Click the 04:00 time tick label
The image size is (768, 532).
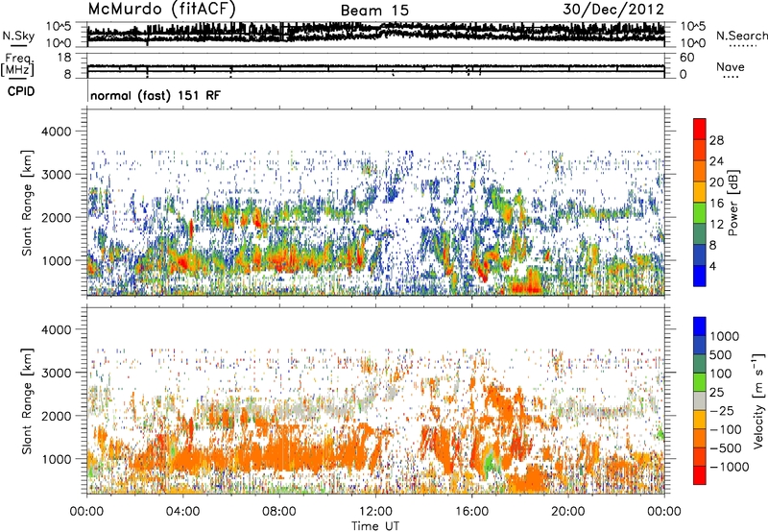182,512
